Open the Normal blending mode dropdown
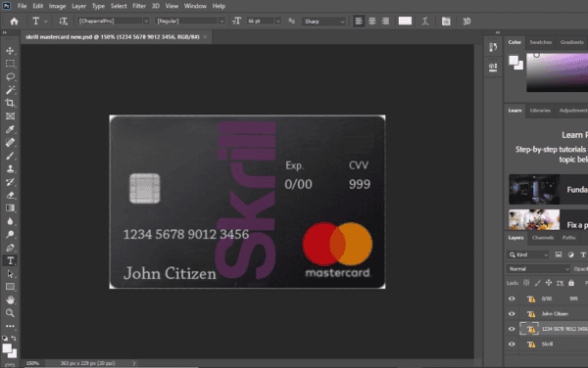Image resolution: width=588 pixels, height=368 pixels. click(538, 269)
